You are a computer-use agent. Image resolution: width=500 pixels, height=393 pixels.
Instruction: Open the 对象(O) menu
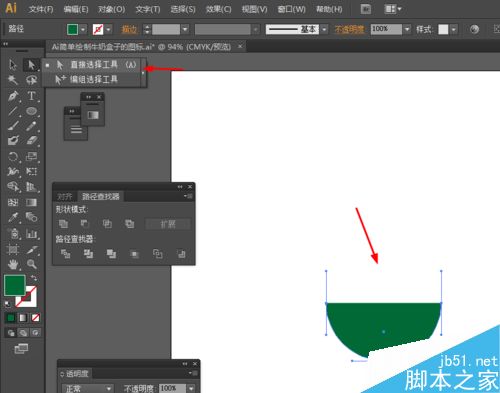111,9
